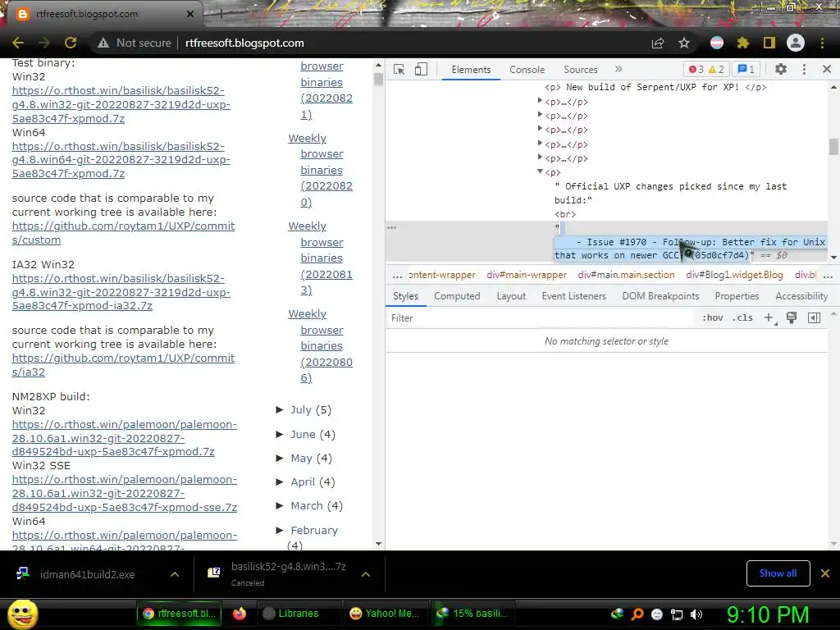Show DevTools error and warning counts
840x630 pixels.
pos(706,69)
